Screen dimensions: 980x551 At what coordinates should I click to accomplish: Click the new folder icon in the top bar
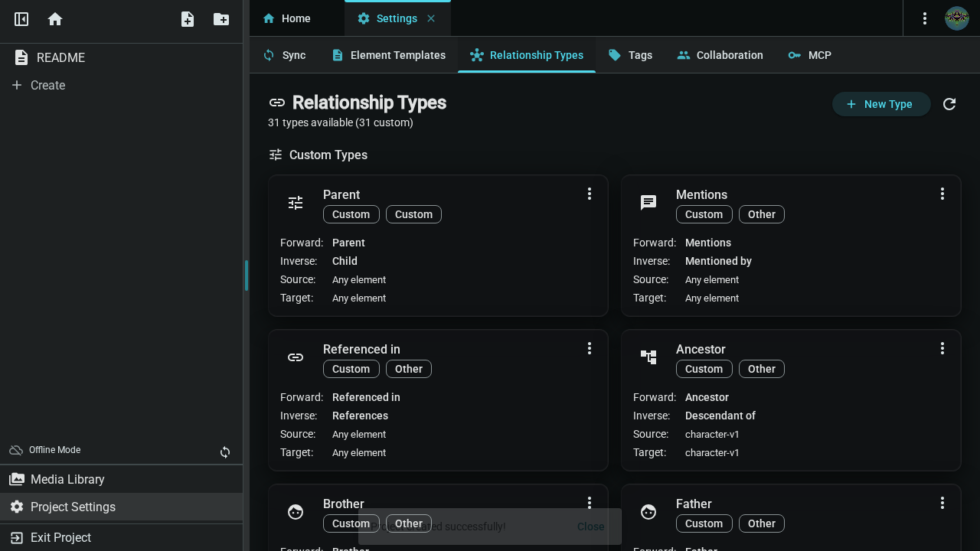[x=220, y=18]
